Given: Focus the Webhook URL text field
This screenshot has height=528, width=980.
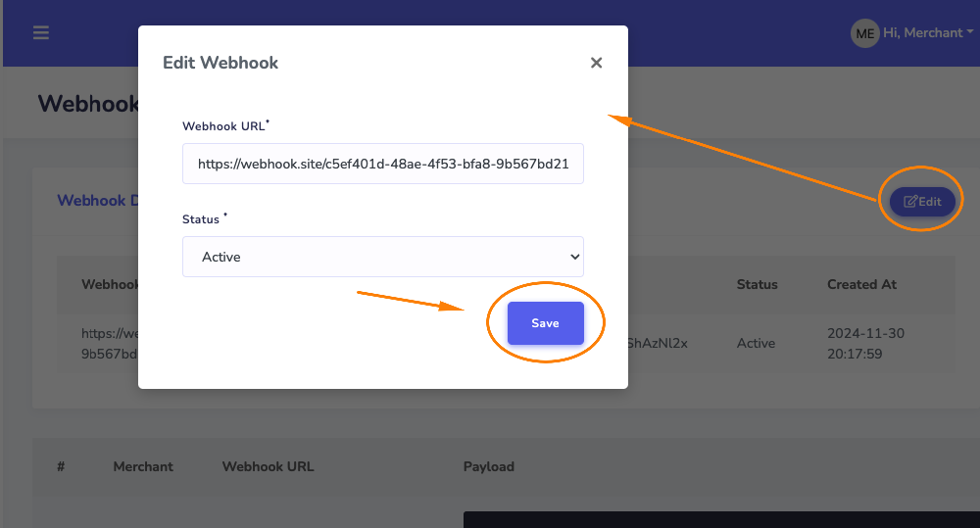Looking at the screenshot, I should coord(382,165).
